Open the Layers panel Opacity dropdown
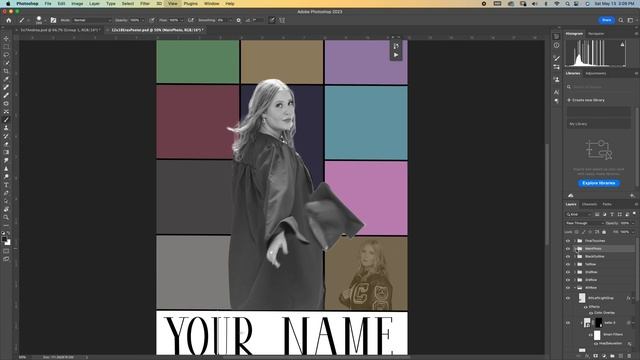The image size is (640, 360). [633, 223]
